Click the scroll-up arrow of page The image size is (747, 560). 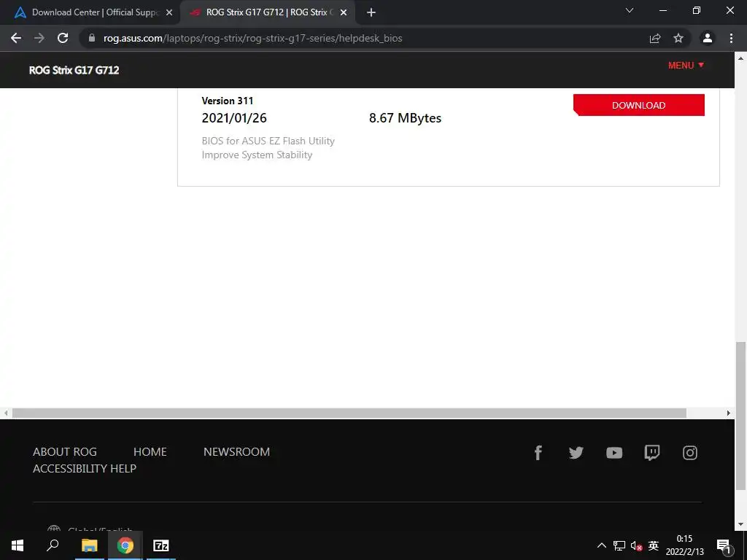click(740, 58)
